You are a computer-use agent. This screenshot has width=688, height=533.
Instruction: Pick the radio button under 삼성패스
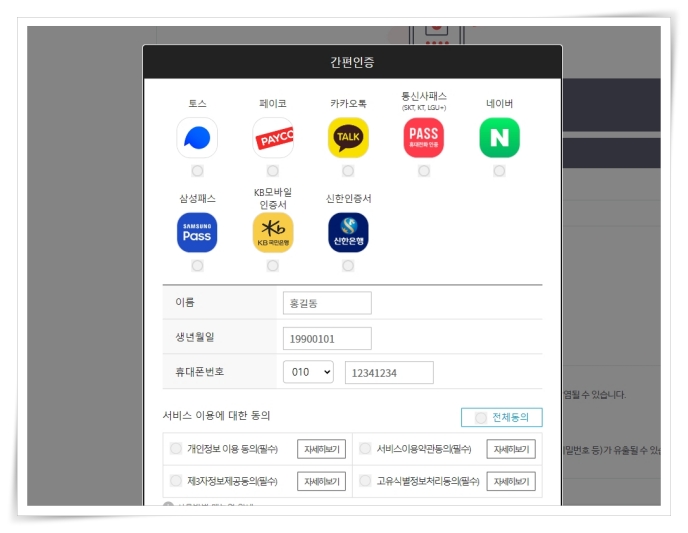(x=197, y=265)
